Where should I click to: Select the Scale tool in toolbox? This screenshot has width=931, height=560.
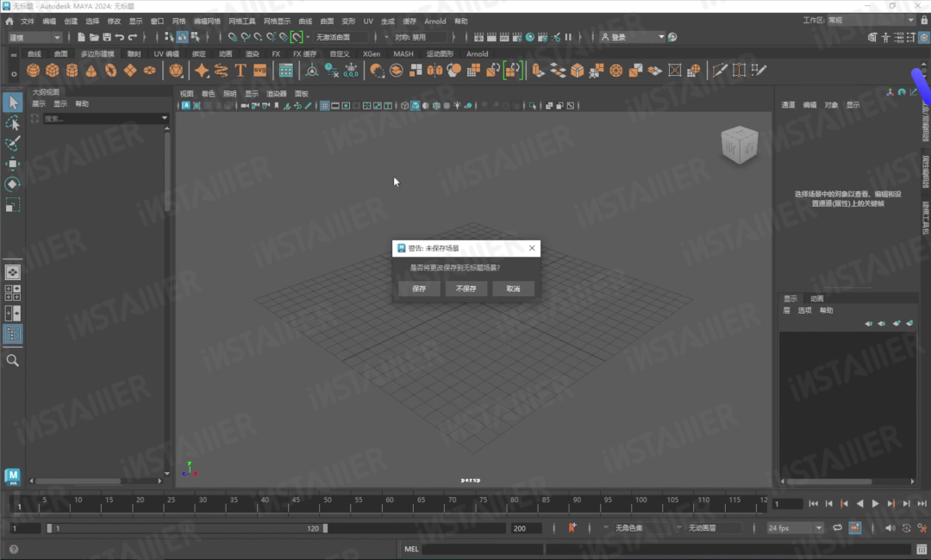pos(12,205)
